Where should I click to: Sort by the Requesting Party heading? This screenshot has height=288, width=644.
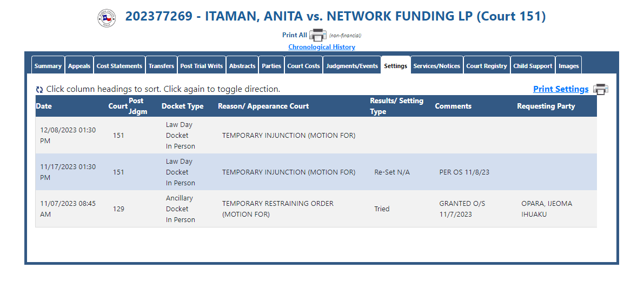546,106
